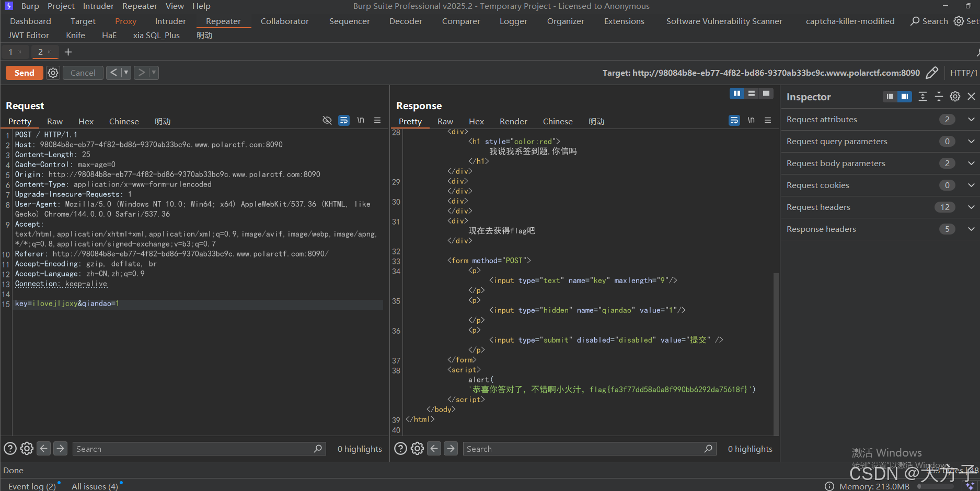Open the Event log (2)
The height and width of the screenshot is (491, 980).
click(x=32, y=486)
